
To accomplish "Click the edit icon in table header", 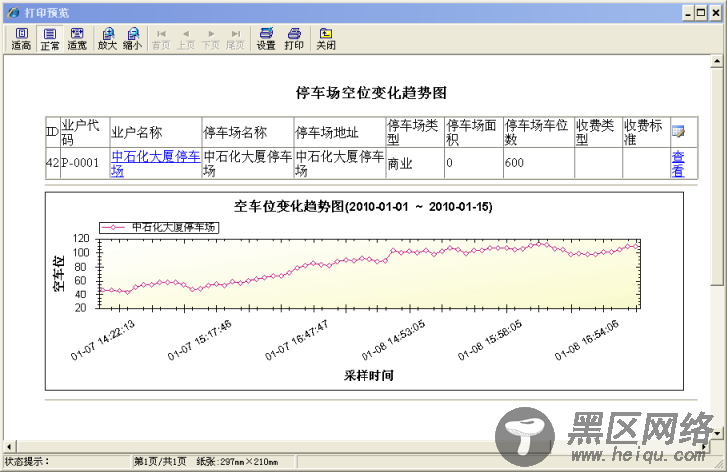I will tap(678, 132).
